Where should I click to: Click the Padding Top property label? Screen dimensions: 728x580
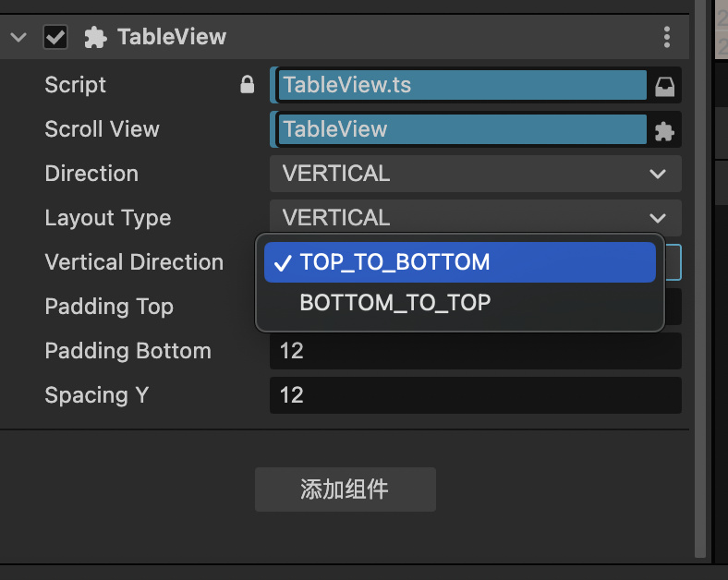[109, 307]
